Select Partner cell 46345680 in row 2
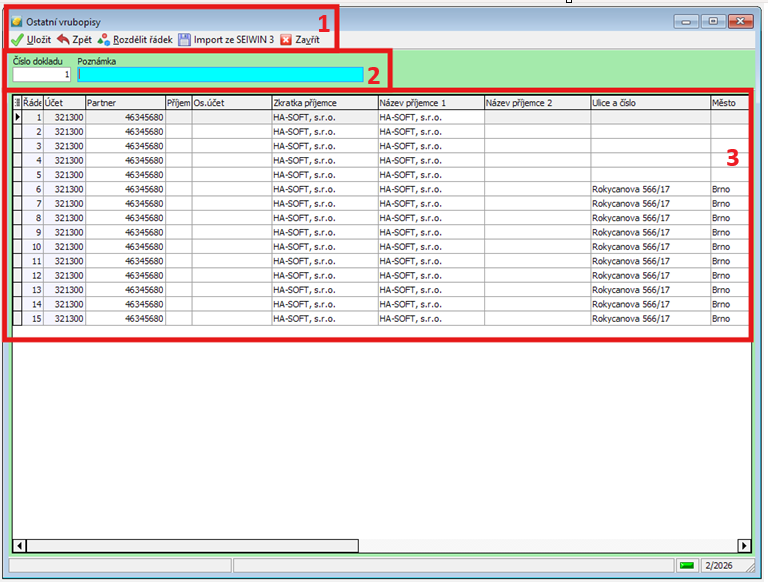Viewport: 768px width, 582px height. click(125, 132)
